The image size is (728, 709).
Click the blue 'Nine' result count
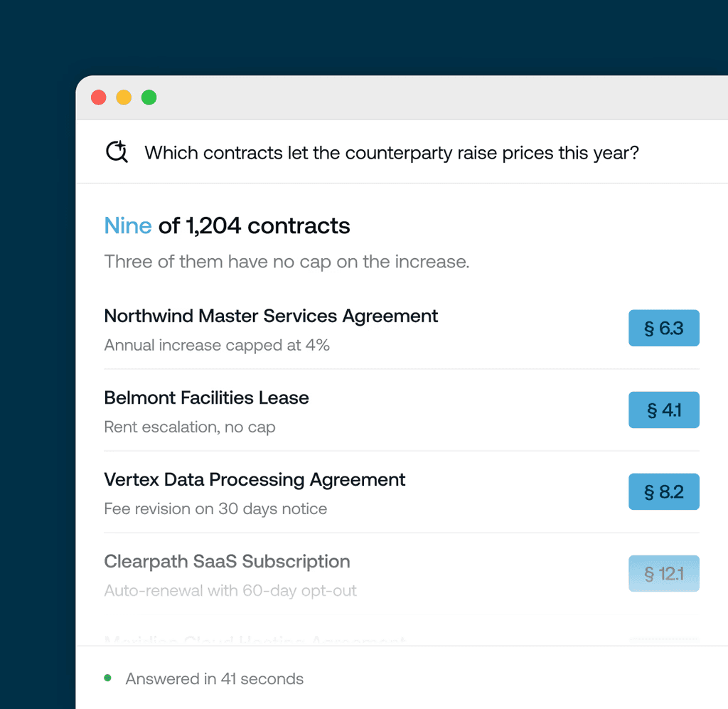pyautogui.click(x=128, y=225)
